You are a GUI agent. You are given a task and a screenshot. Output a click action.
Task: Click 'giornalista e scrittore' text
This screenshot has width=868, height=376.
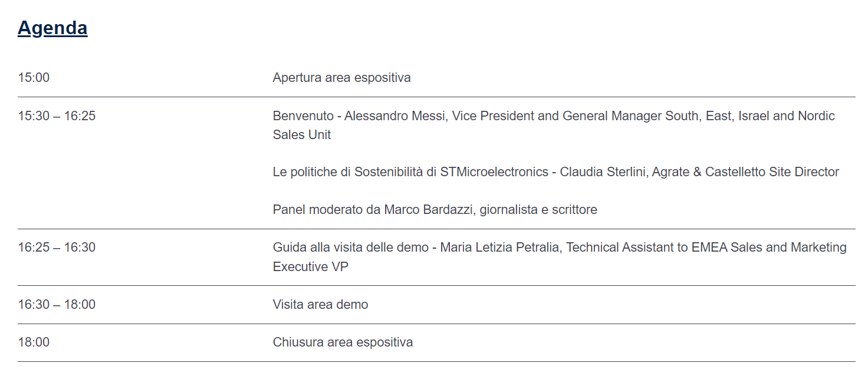tap(538, 209)
